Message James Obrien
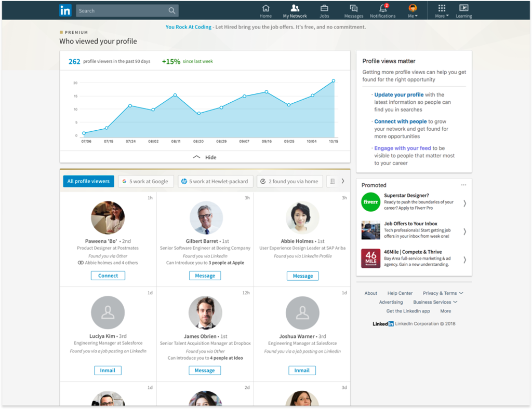Viewport: 532px width, 409px height. point(205,371)
